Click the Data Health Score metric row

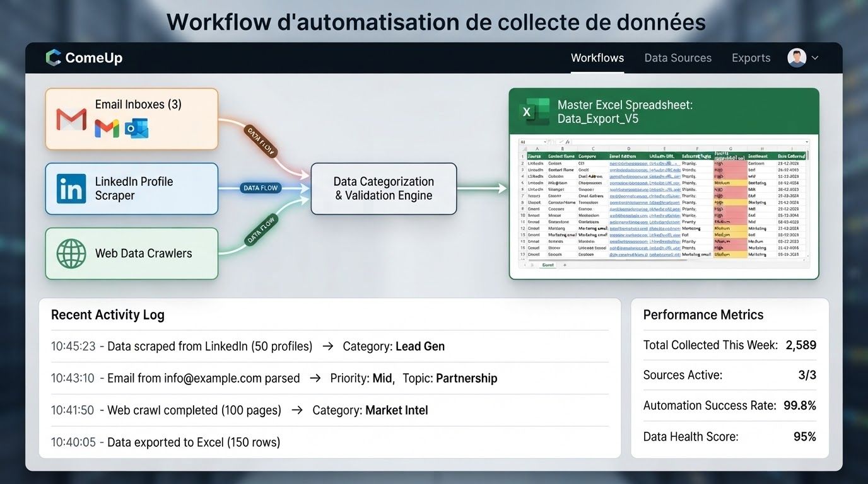730,437
